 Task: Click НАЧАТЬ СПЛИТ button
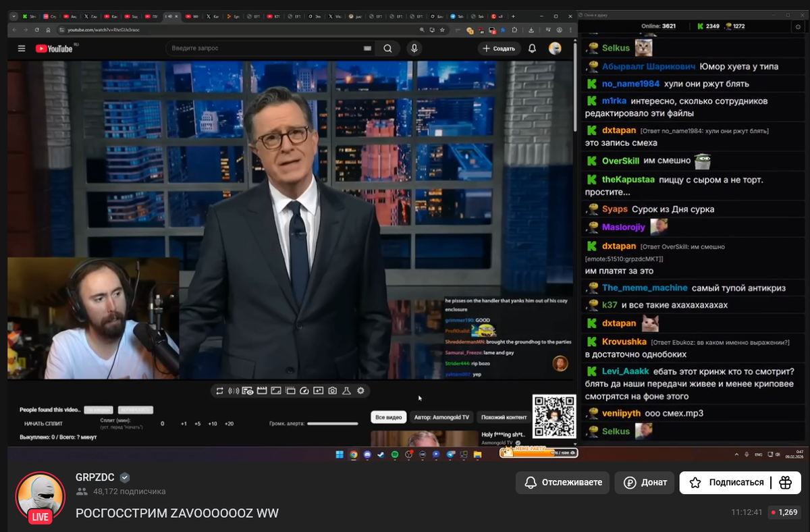pyautogui.click(x=43, y=423)
